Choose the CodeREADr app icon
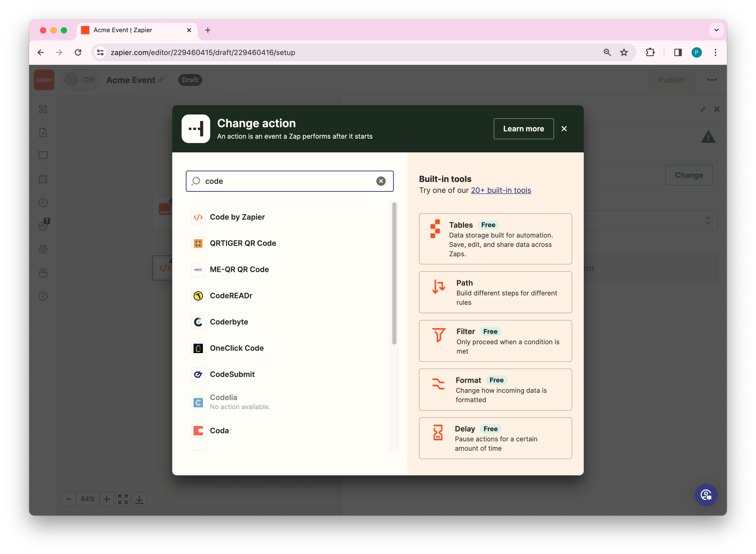 pos(198,296)
